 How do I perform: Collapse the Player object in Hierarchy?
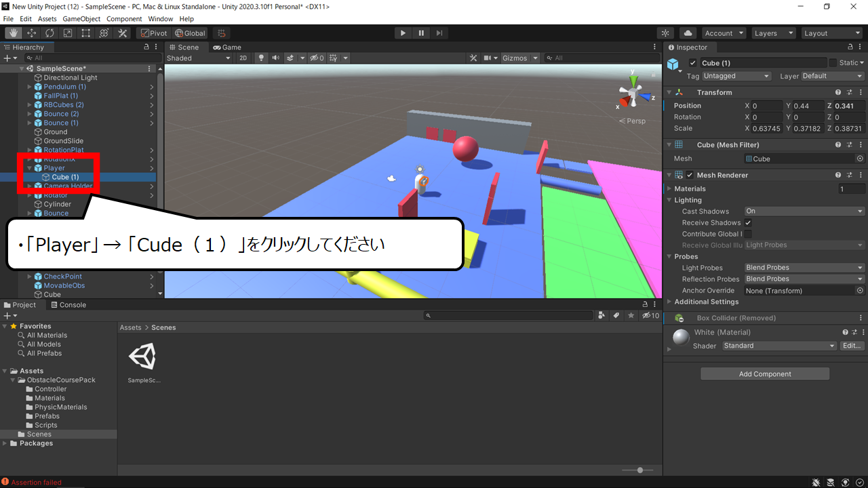click(x=30, y=168)
